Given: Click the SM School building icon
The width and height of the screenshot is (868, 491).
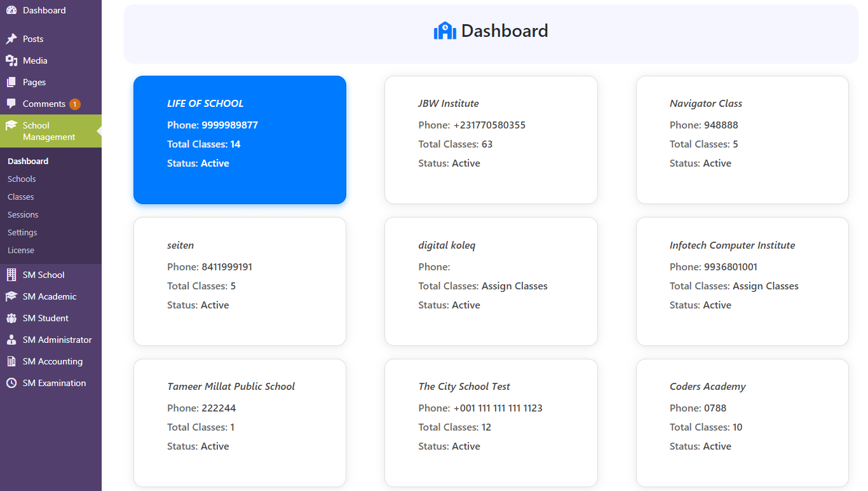Looking at the screenshot, I should click(x=11, y=275).
